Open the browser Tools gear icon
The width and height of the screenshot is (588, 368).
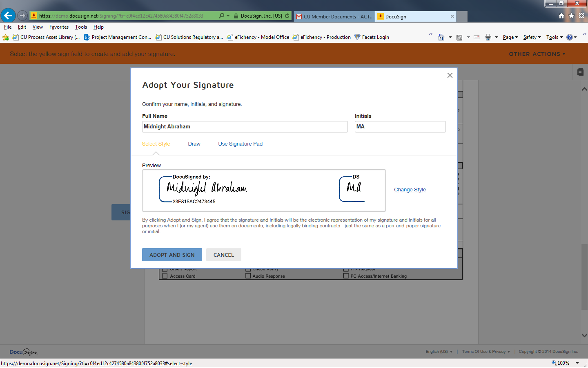(x=581, y=16)
